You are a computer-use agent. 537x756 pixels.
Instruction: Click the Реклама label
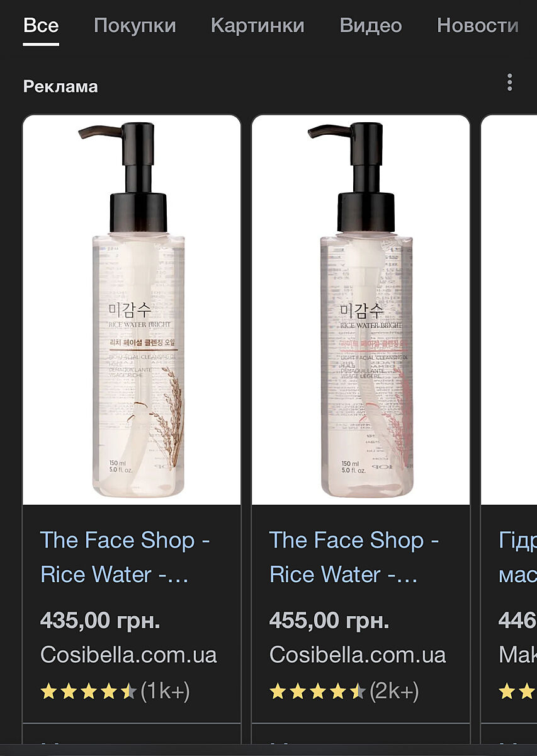click(x=60, y=86)
